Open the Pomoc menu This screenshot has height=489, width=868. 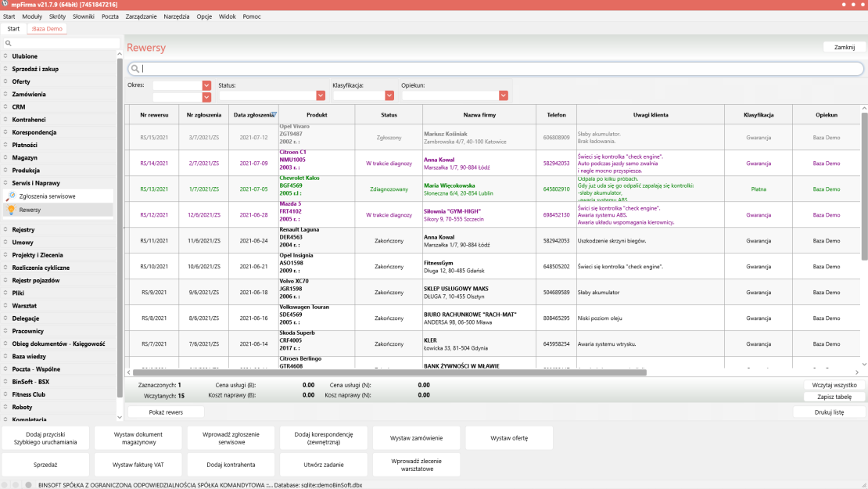[252, 16]
